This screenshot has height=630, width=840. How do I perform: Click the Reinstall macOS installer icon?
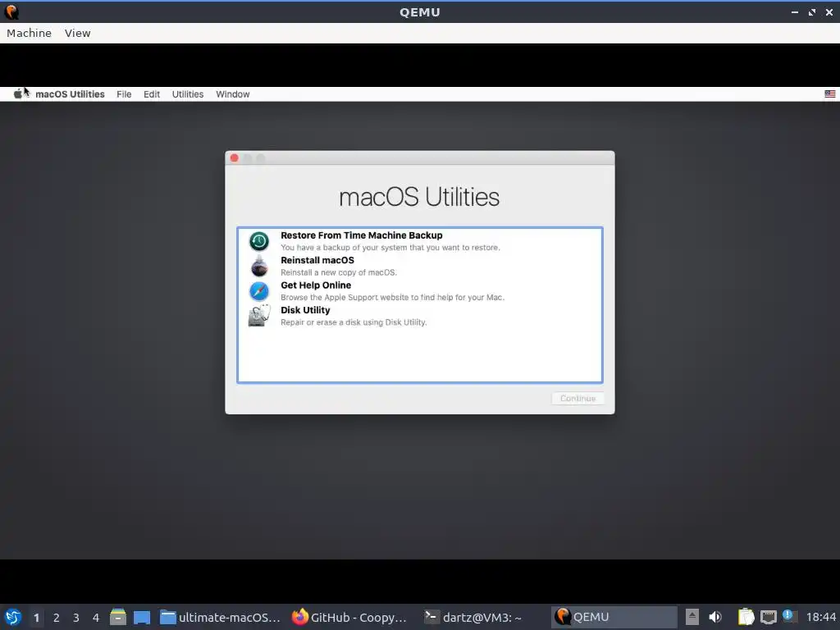[259, 266]
